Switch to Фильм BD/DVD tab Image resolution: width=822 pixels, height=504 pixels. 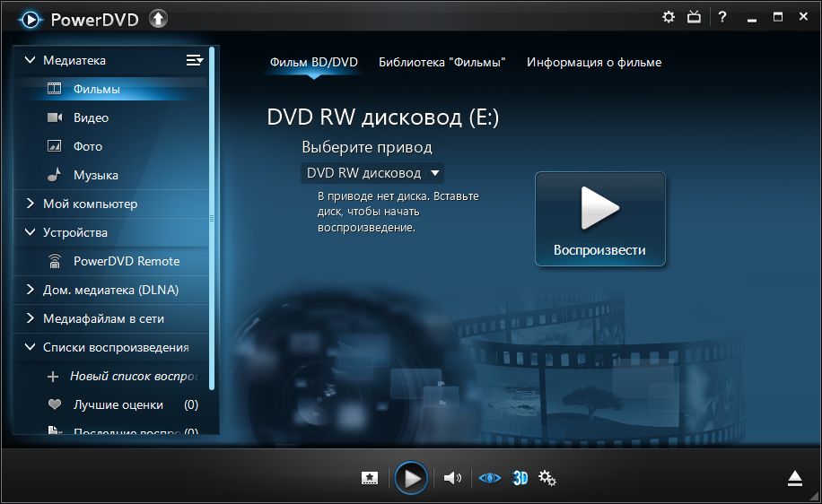click(x=313, y=63)
